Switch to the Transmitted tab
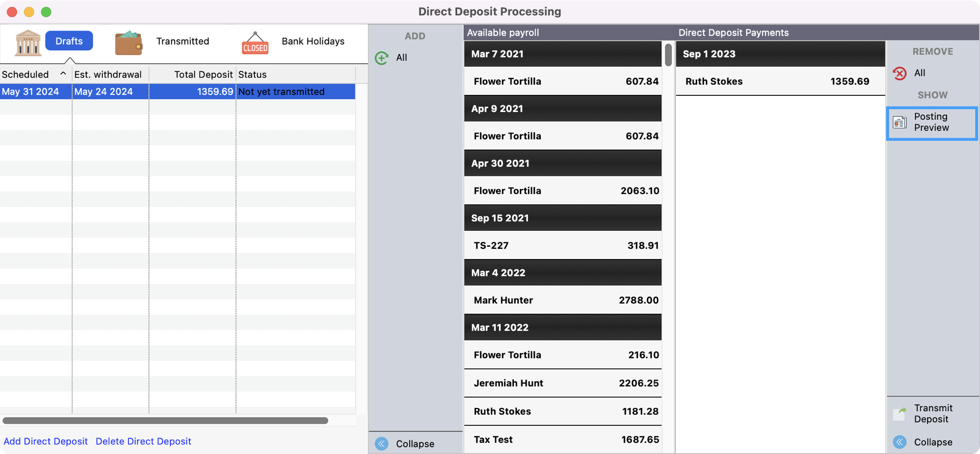Screen dimensions: 980x454 pyautogui.click(x=182, y=41)
